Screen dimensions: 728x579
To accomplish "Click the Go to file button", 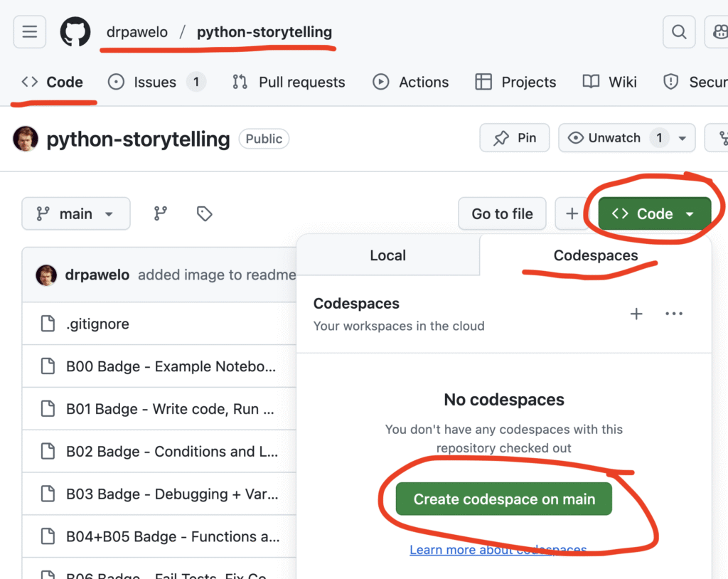I will pos(502,213).
